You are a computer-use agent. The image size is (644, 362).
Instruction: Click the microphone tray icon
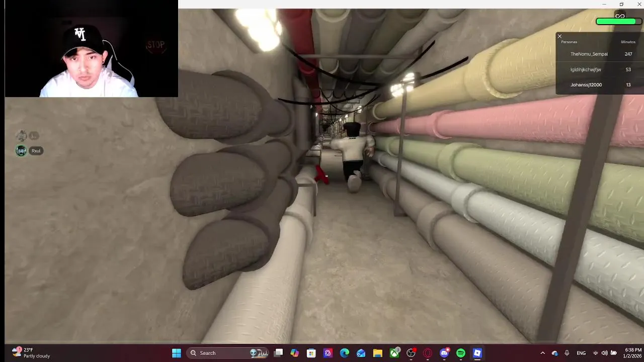click(x=567, y=353)
